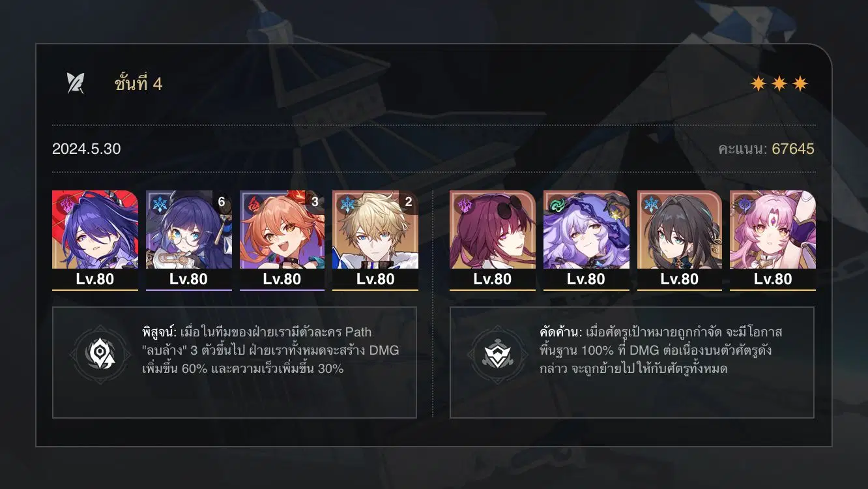Select the black-haired Ruan Mei portrait
Viewport: 868px width, 489px height.
(680, 230)
